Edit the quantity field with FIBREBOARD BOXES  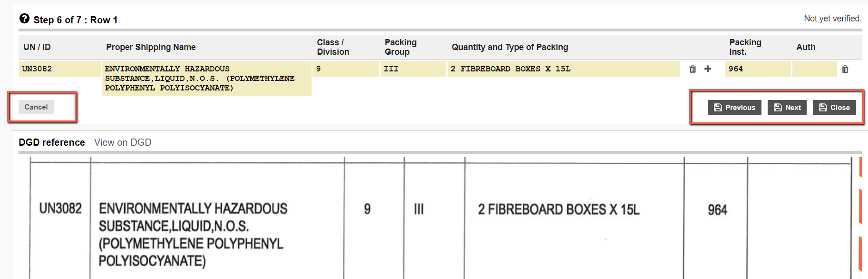tap(563, 69)
